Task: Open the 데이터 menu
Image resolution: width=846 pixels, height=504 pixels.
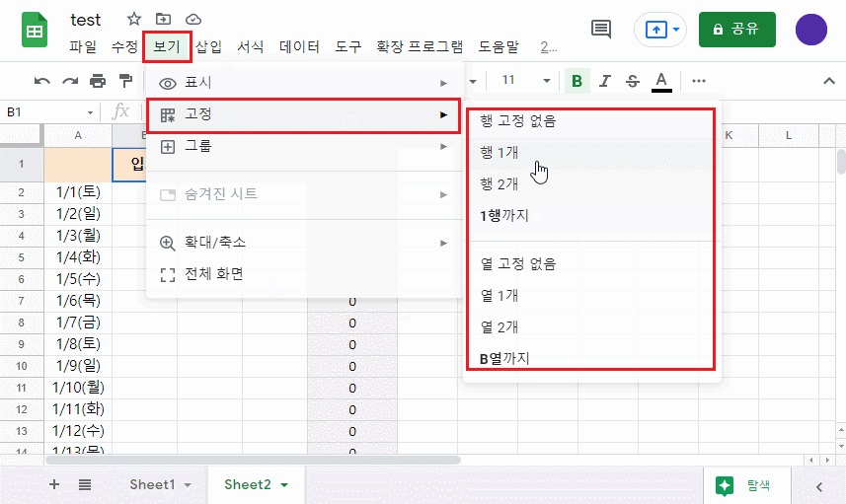Action: pos(299,46)
